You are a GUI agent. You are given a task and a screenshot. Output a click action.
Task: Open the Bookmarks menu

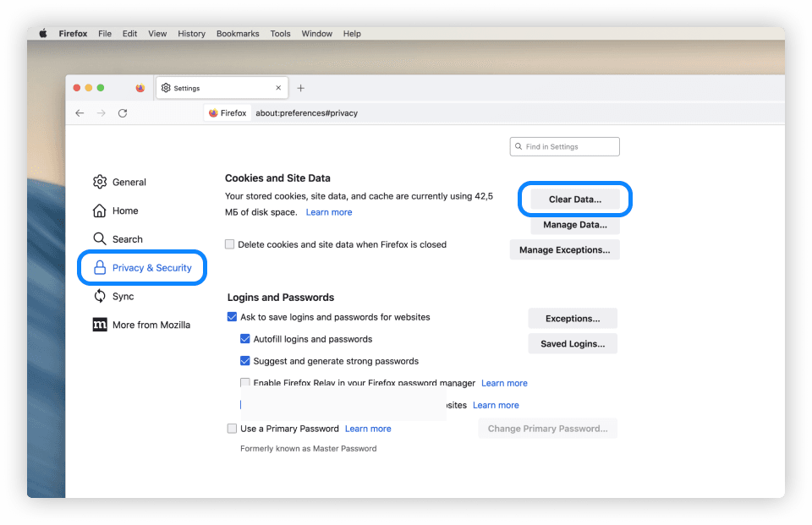point(238,34)
